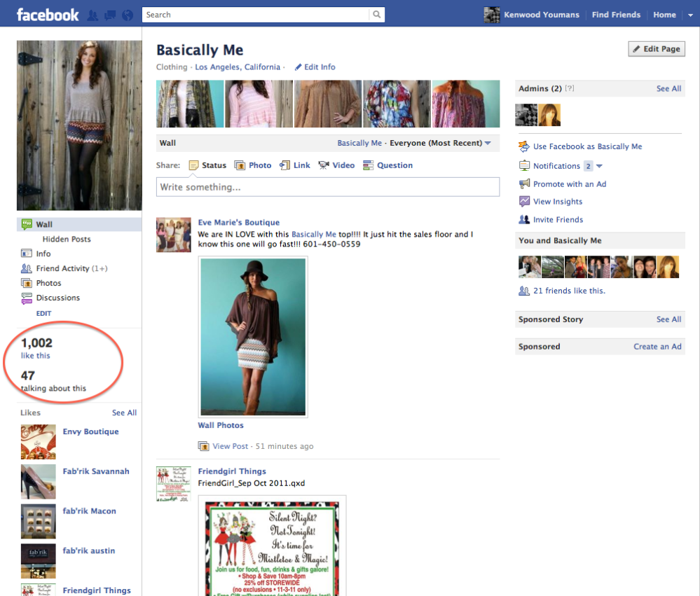Expand the Notifications dropdown arrow
The width and height of the screenshot is (700, 596).
(x=599, y=166)
